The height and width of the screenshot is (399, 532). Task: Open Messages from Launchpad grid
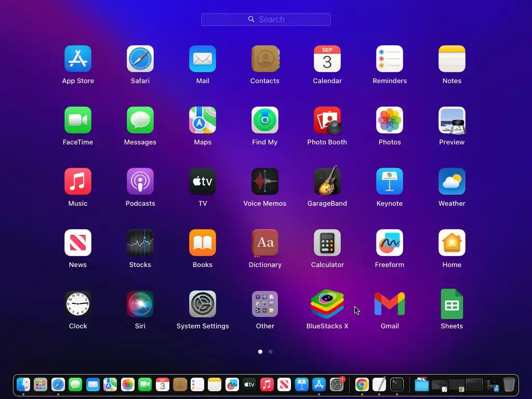point(140,120)
